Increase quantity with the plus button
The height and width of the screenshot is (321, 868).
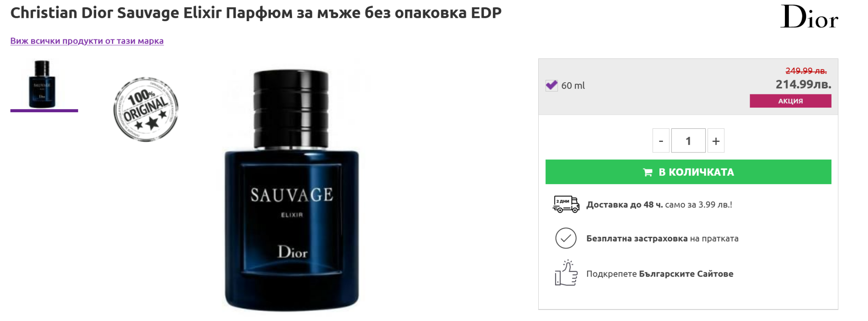coord(716,141)
